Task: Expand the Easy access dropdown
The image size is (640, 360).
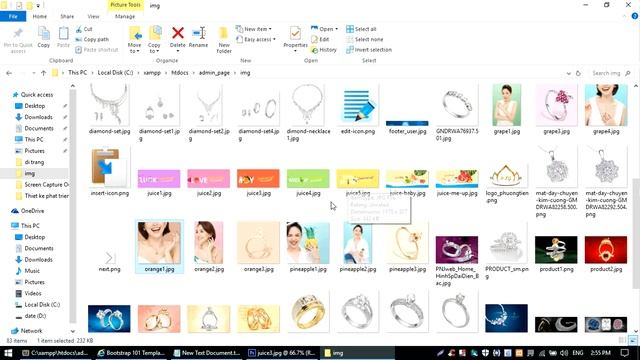Action: (256, 39)
